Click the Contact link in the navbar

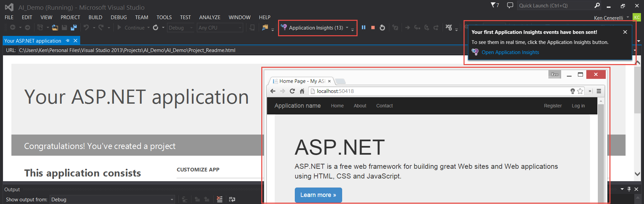pos(384,106)
